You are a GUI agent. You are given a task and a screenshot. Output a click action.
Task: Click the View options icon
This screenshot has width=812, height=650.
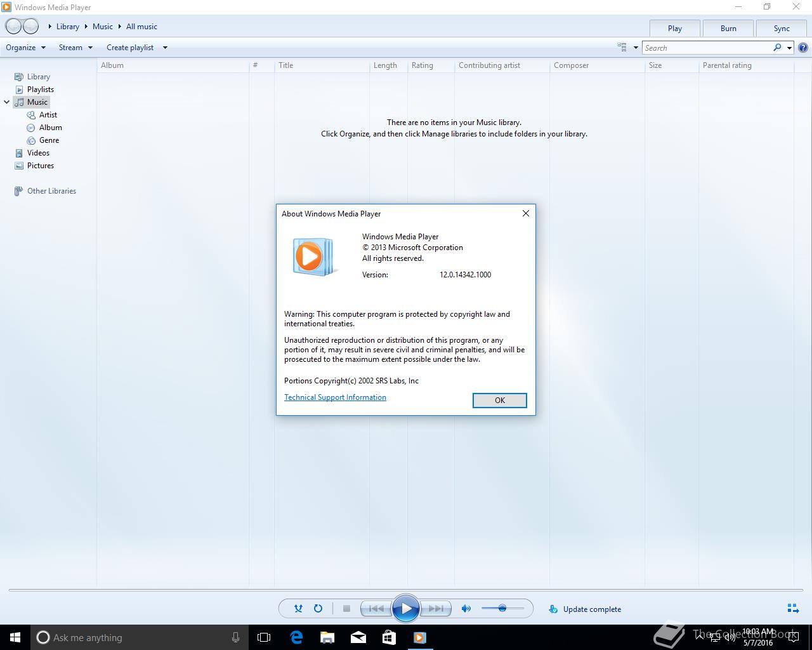pos(622,48)
